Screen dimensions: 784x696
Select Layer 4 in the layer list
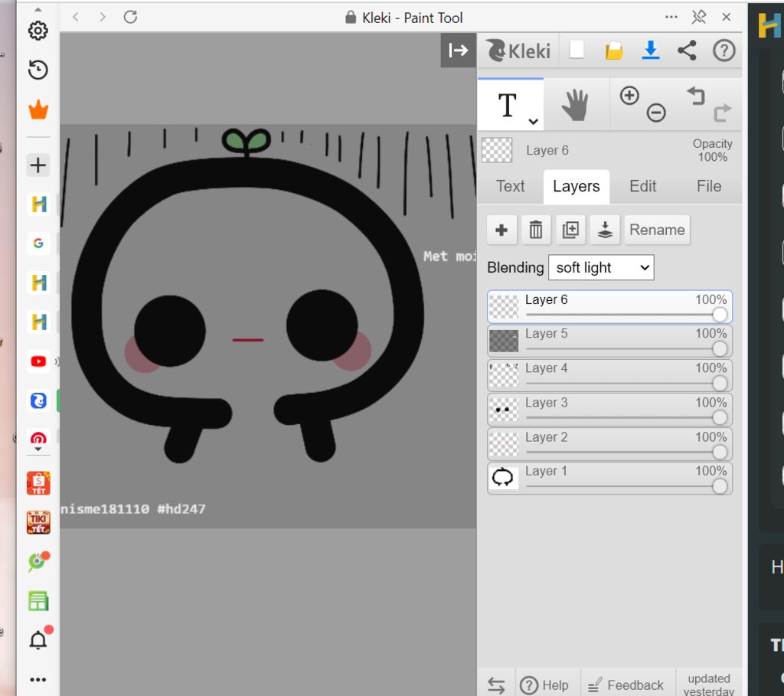[609, 375]
